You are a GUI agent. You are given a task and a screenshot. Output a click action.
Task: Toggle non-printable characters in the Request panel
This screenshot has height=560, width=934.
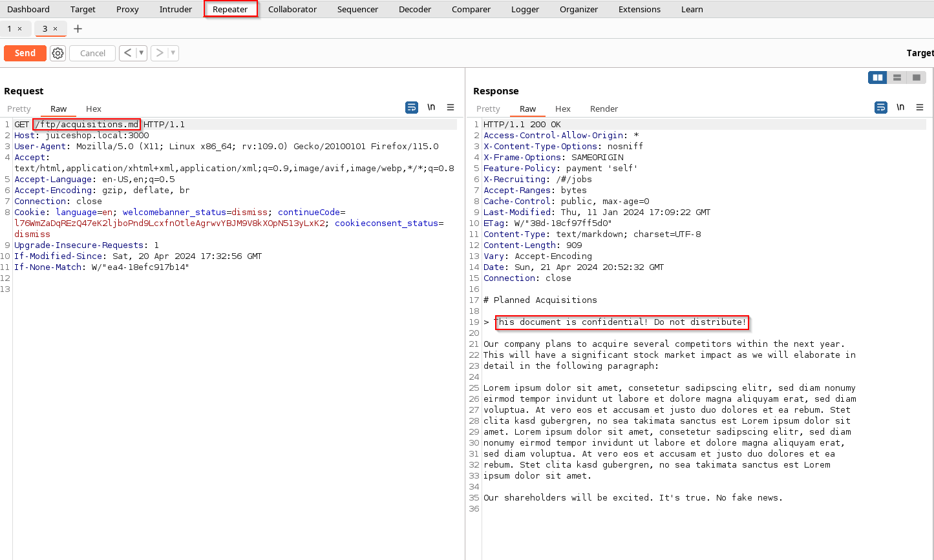click(431, 107)
